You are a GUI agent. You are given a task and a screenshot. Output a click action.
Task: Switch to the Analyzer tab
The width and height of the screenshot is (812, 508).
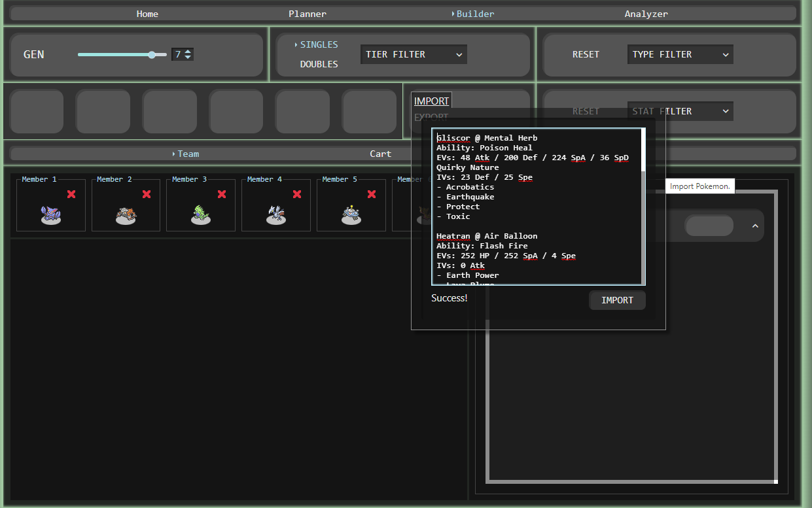click(x=646, y=14)
